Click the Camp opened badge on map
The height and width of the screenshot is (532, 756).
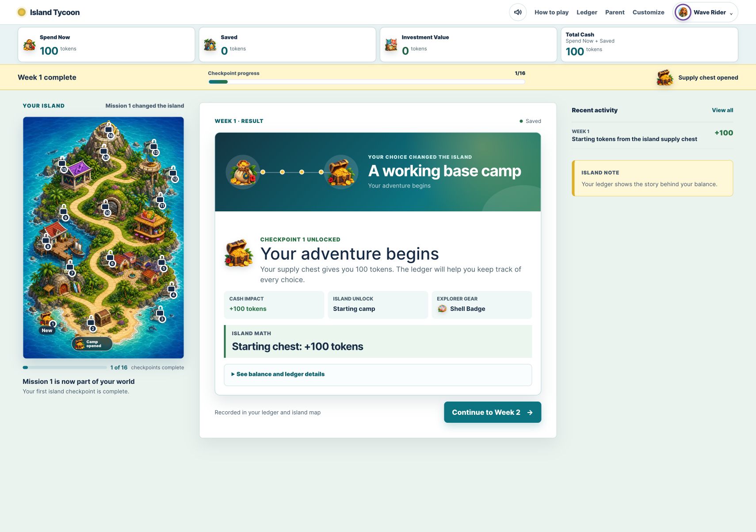(x=92, y=344)
